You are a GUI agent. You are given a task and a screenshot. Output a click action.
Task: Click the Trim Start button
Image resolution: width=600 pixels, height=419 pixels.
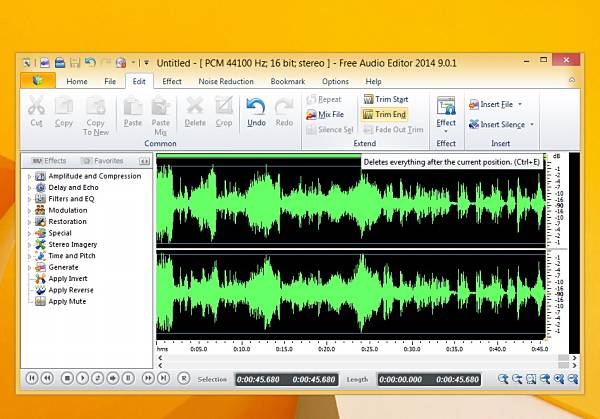tap(386, 99)
